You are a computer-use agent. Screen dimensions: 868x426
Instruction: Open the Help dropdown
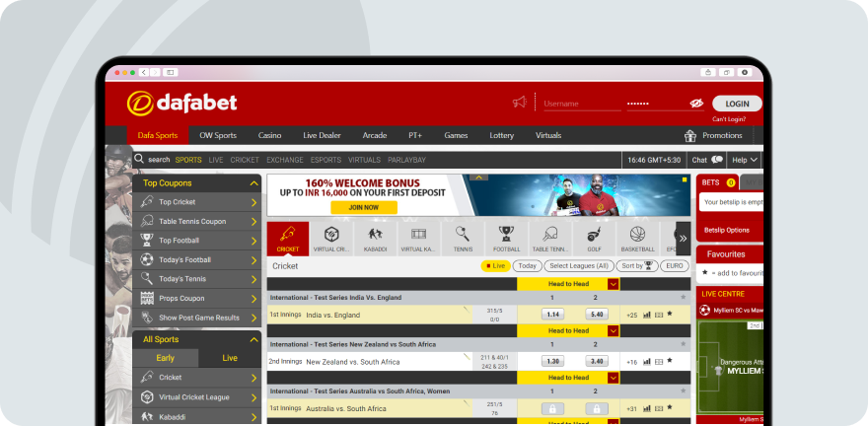[744, 160]
